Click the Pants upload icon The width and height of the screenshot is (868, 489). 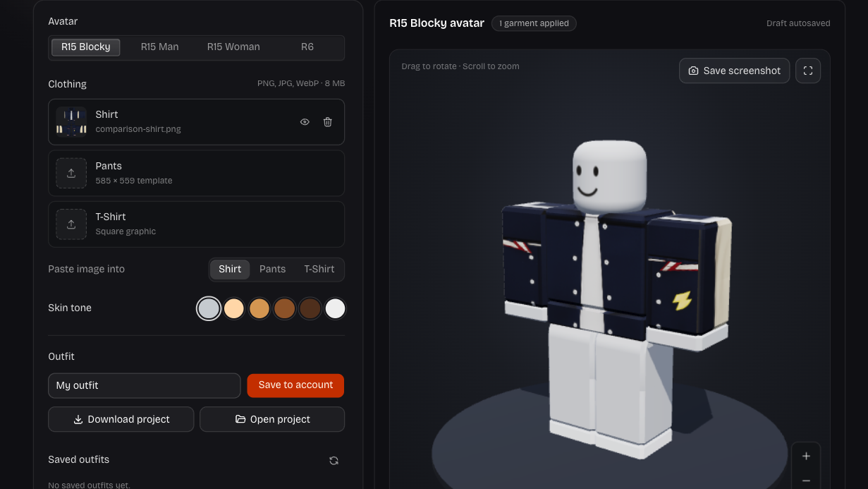71,173
